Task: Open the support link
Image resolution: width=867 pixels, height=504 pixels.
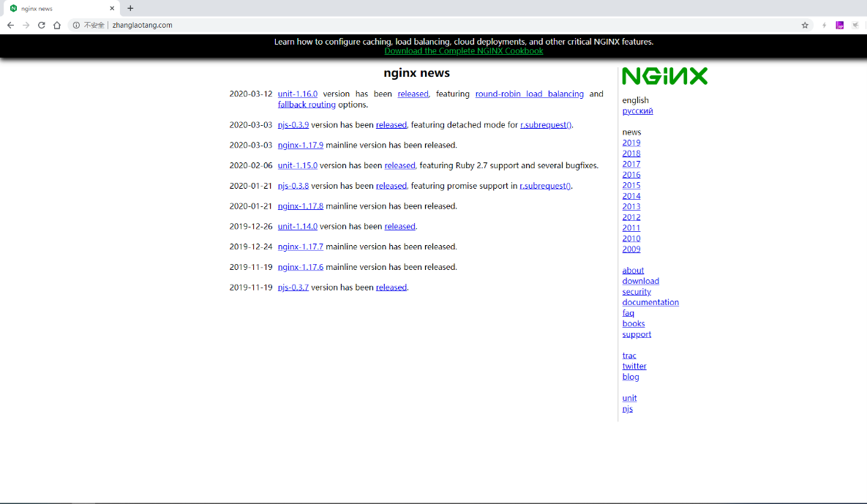Action: click(x=637, y=334)
